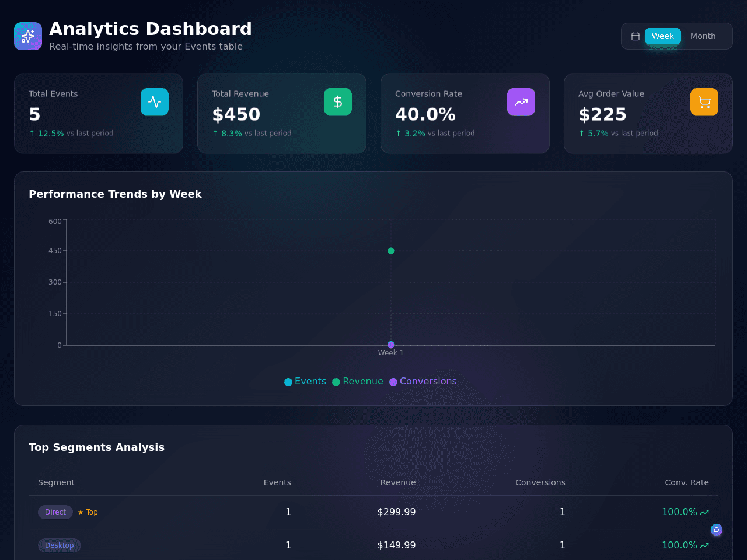Click the Avg Order Value cart icon
747x560 pixels.
(x=704, y=102)
